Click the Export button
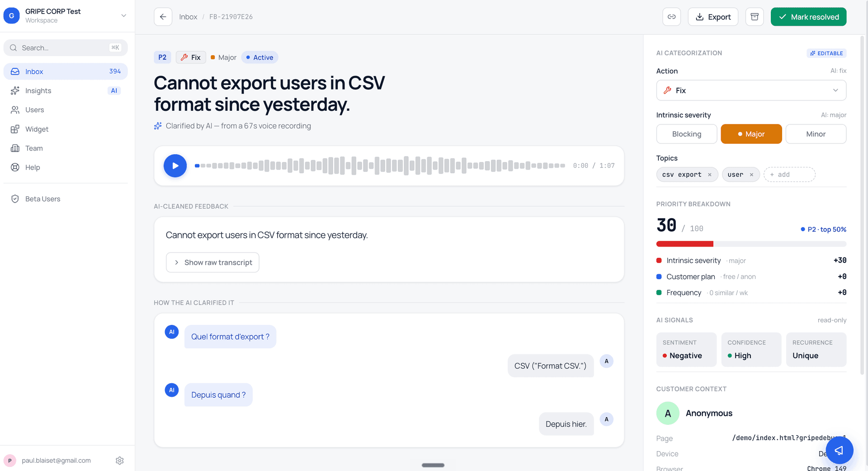 [x=713, y=17]
